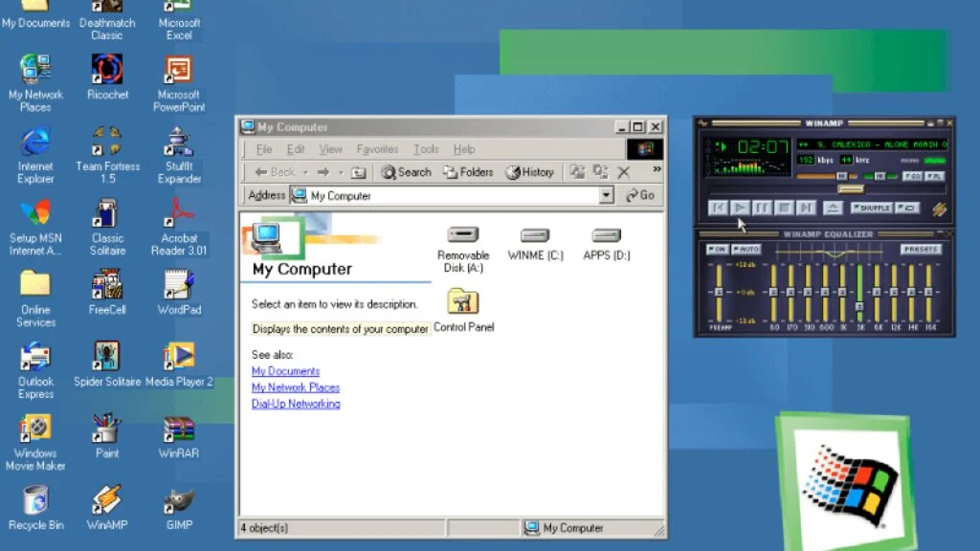Click the Winamp eject button

click(x=833, y=208)
